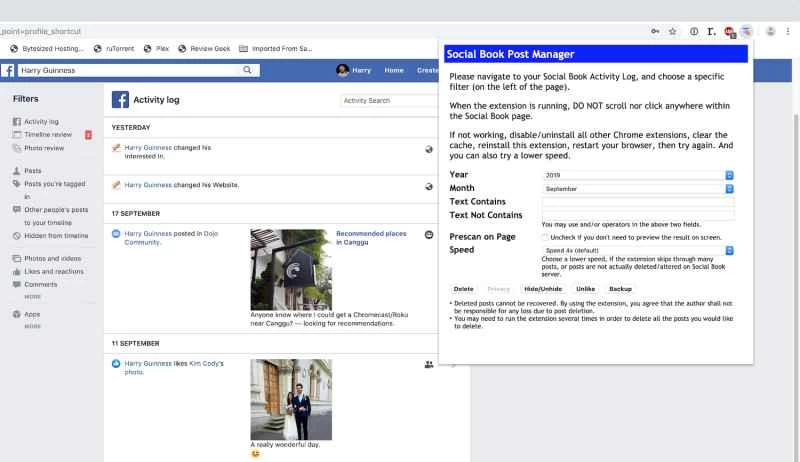Viewport: 800px width, 462px height.
Task: Click the globe privacy icon on Website change
Action: coord(429,184)
